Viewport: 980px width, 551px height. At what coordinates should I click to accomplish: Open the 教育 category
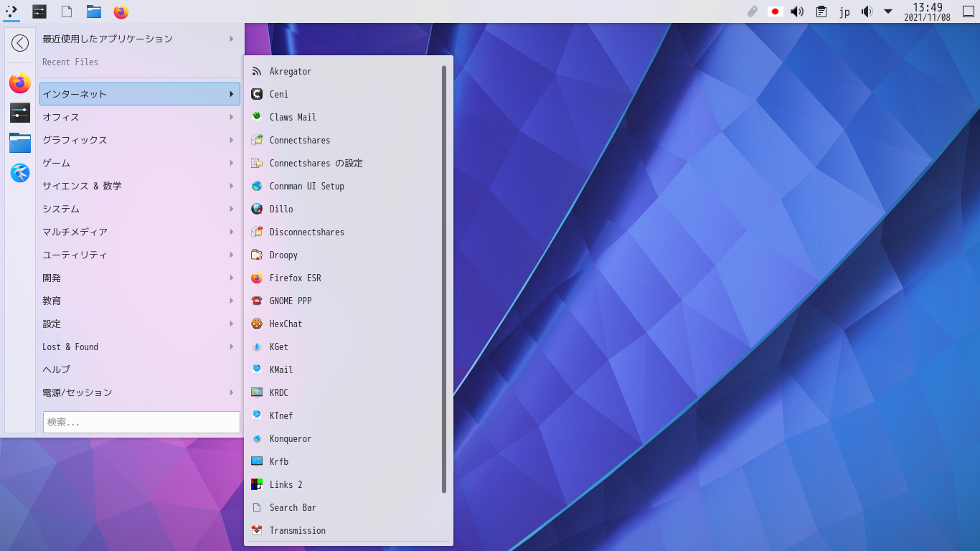click(140, 301)
